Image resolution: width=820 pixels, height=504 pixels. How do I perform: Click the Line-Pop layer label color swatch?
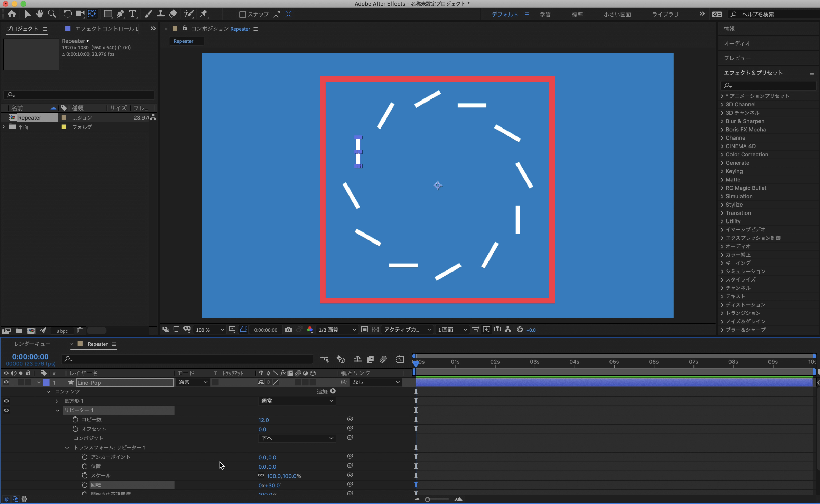click(46, 382)
